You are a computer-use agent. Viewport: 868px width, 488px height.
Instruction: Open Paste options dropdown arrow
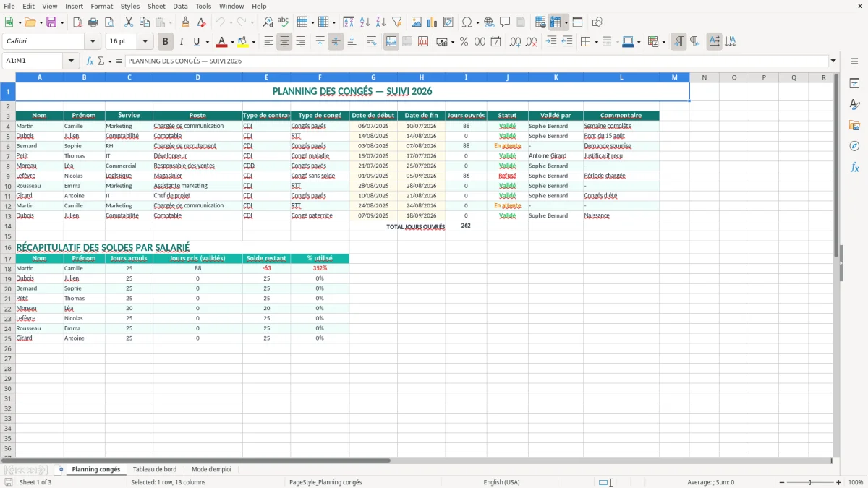tap(171, 22)
